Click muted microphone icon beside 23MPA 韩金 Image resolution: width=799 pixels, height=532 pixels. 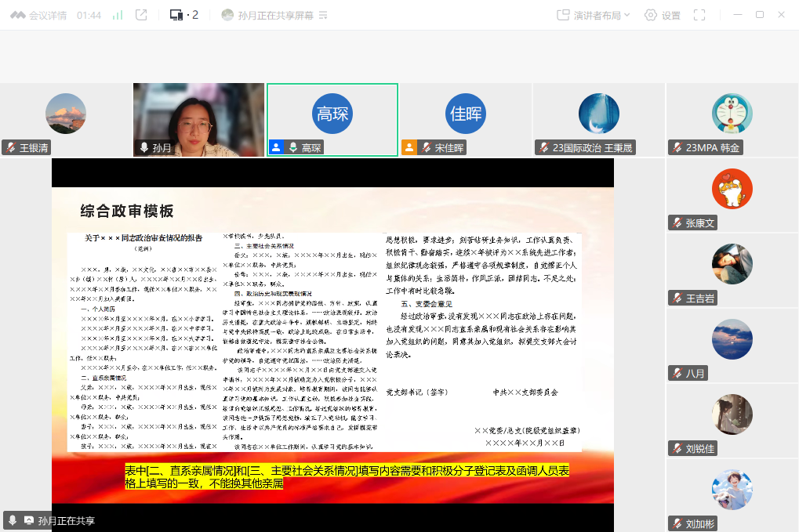coord(677,147)
